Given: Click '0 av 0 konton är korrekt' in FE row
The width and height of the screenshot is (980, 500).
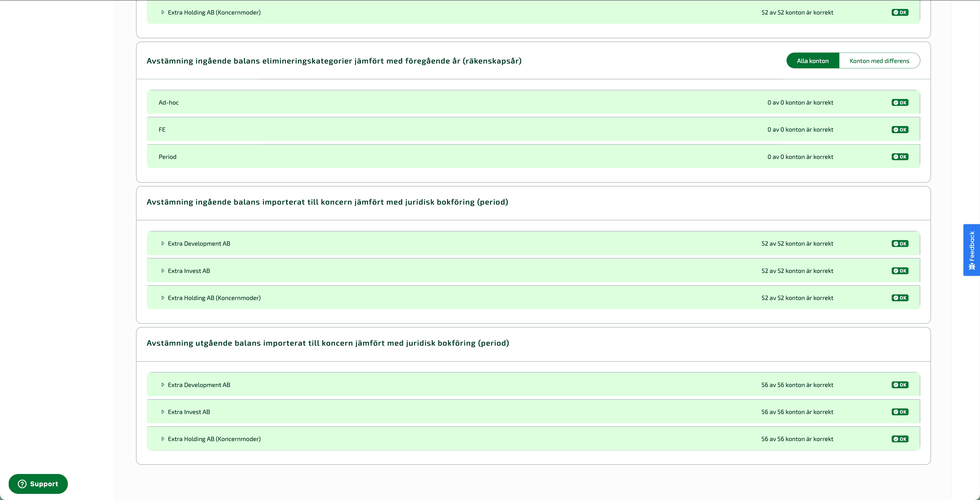Looking at the screenshot, I should [x=800, y=130].
